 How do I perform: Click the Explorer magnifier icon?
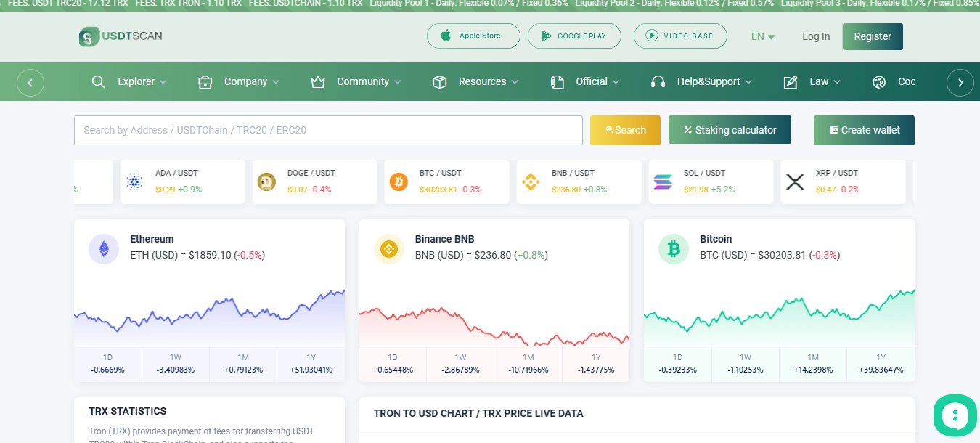(99, 81)
